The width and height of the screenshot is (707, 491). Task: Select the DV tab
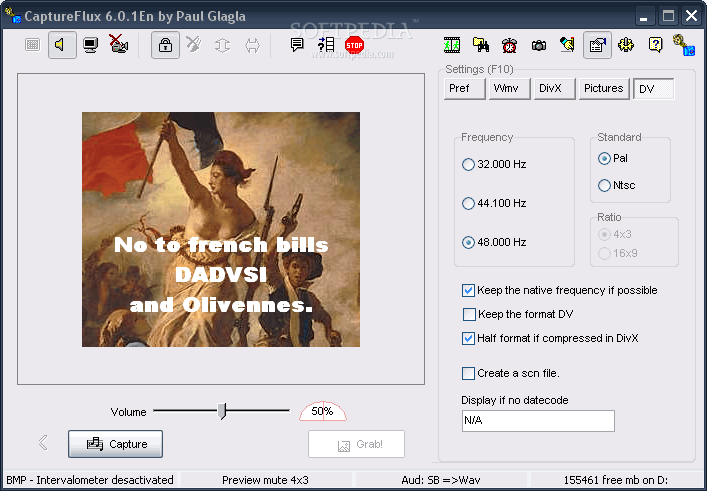(x=654, y=88)
